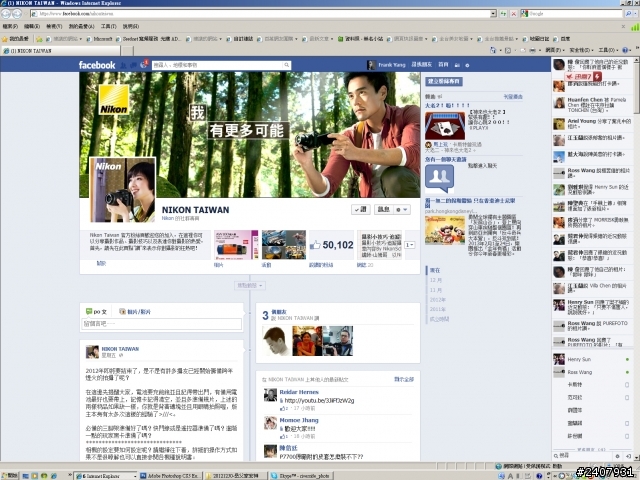This screenshot has width=640, height=480.
Task: Open the address bar history dropdown arrow
Action: pyautogui.click(x=493, y=14)
